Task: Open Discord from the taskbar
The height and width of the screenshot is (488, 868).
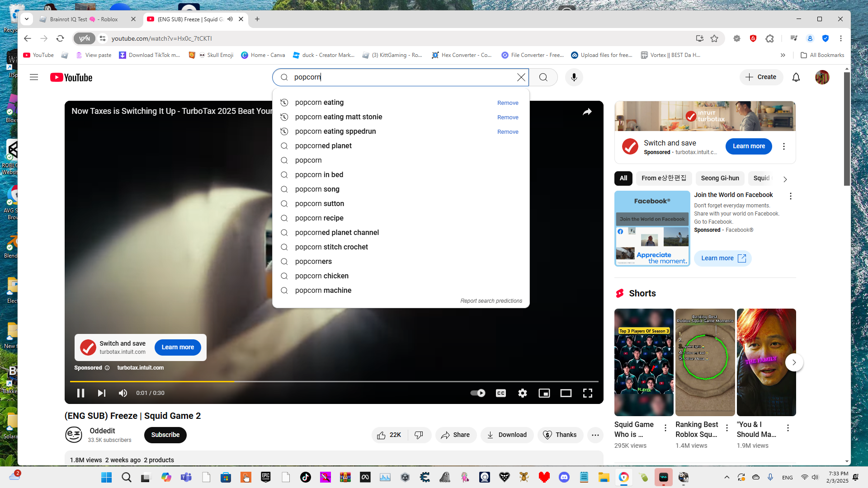Action: click(564, 477)
